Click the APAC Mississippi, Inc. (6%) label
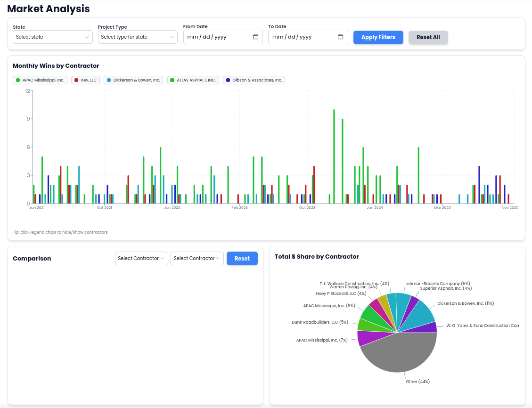Screen dimensions: 532x408 [x=329, y=306]
